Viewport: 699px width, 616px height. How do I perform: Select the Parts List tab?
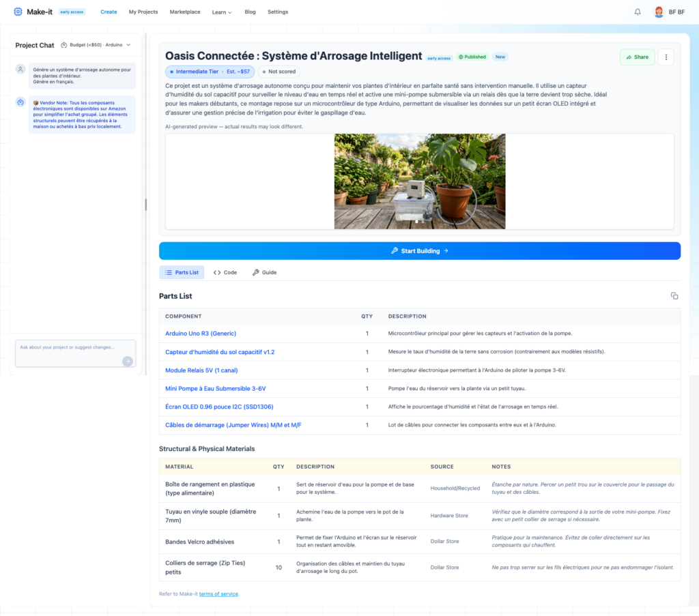pos(182,272)
